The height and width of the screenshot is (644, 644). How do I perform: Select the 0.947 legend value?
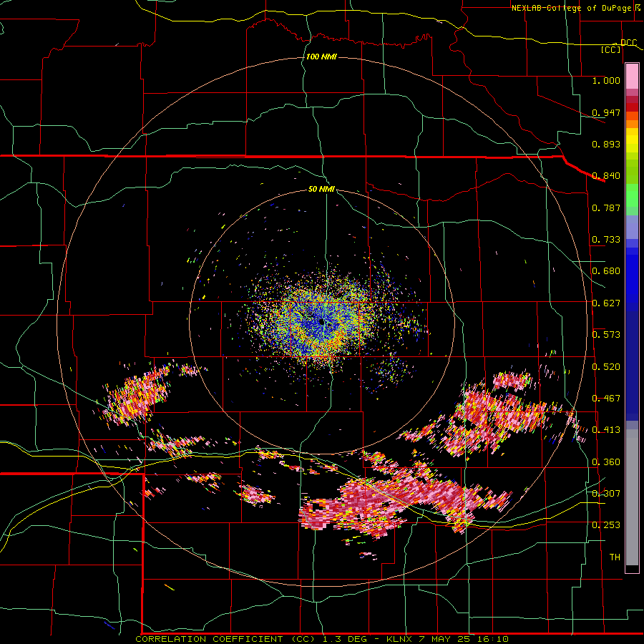point(606,112)
